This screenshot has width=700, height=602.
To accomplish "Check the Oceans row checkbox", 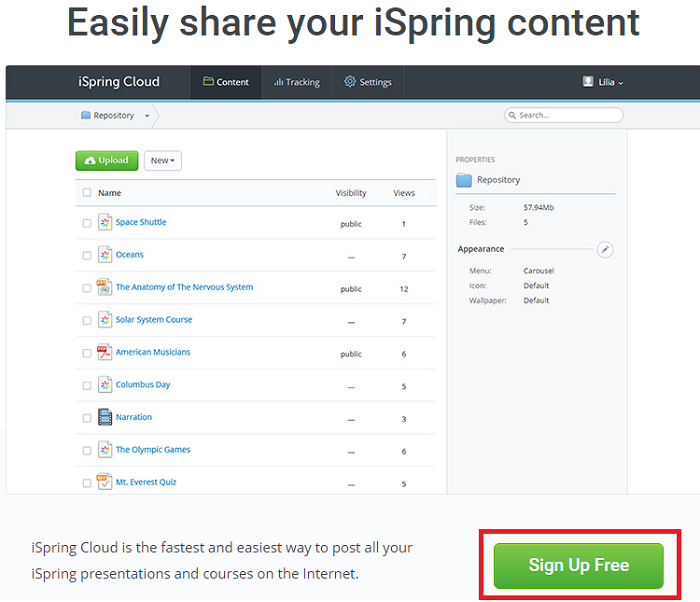I will tap(87, 255).
